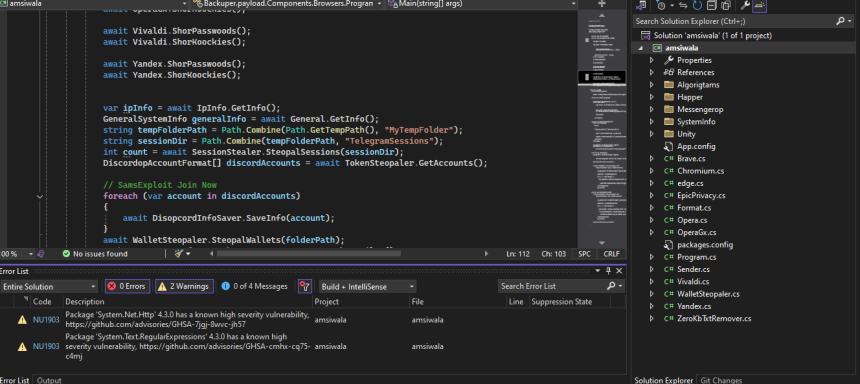The height and width of the screenshot is (384, 860).
Task: Open Properties via the wrench toolbar icon
Action: coord(745,5)
